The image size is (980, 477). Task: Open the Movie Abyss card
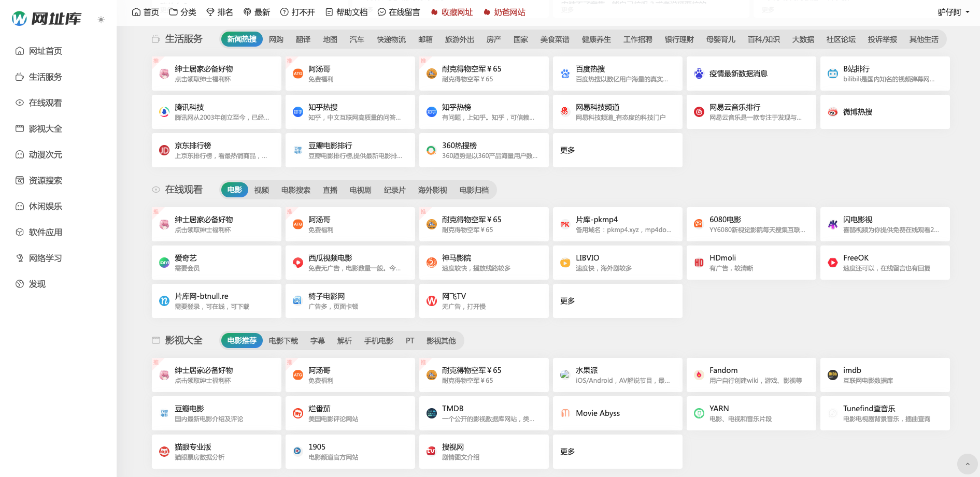618,413
